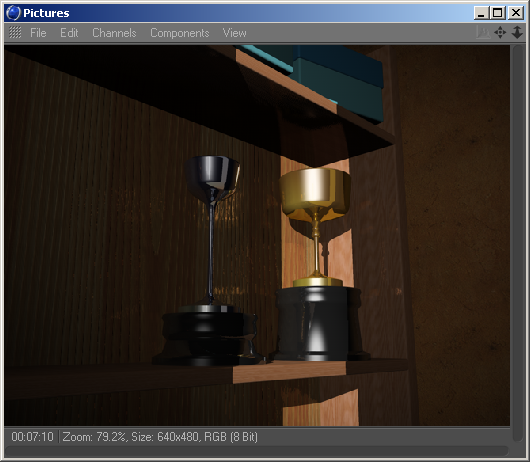Viewport: 530px width, 462px height.
Task: Click the Cinema 4D sphere icon in title bar
Action: pos(14,13)
